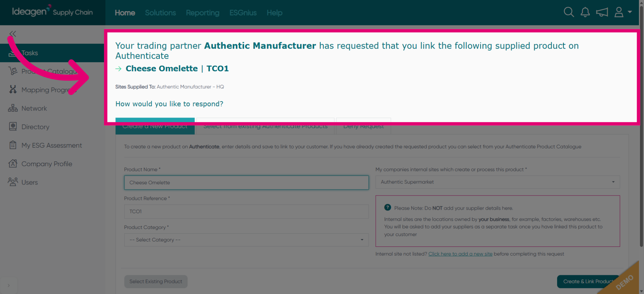This screenshot has width=644, height=294.
Task: Switch to the Deny Request tab
Action: pyautogui.click(x=364, y=126)
